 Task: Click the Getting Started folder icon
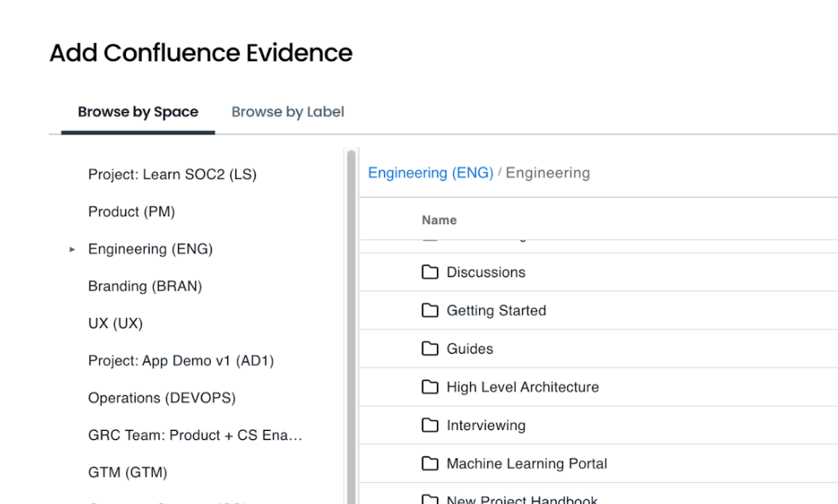pos(430,311)
